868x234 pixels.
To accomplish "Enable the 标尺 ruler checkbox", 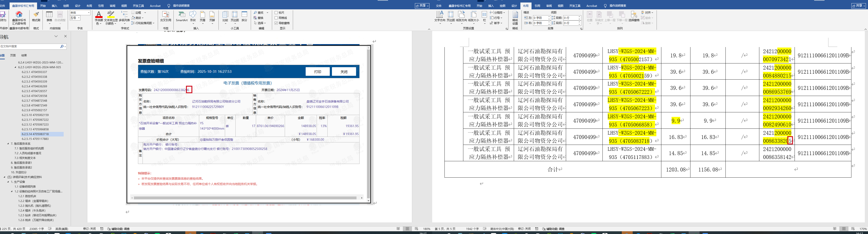I will point(276,13).
